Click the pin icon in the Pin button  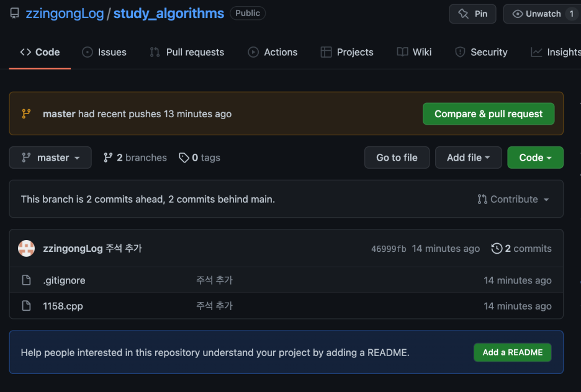click(463, 14)
